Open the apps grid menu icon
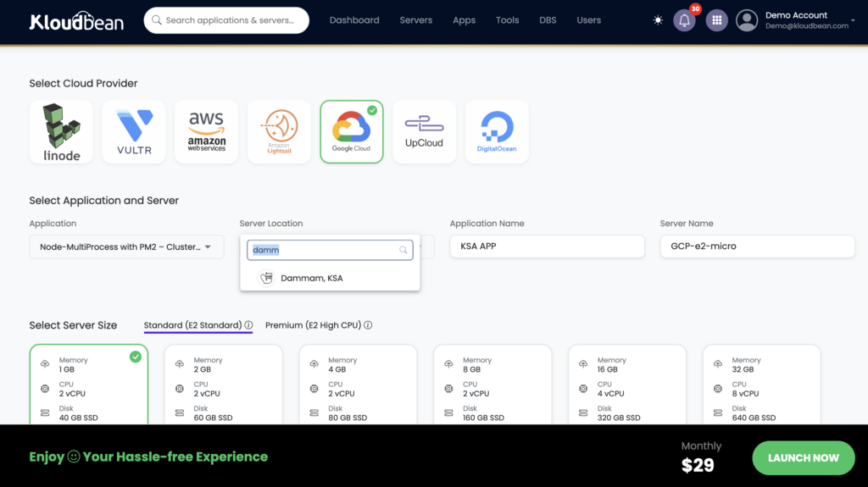The height and width of the screenshot is (487, 868). [x=716, y=20]
